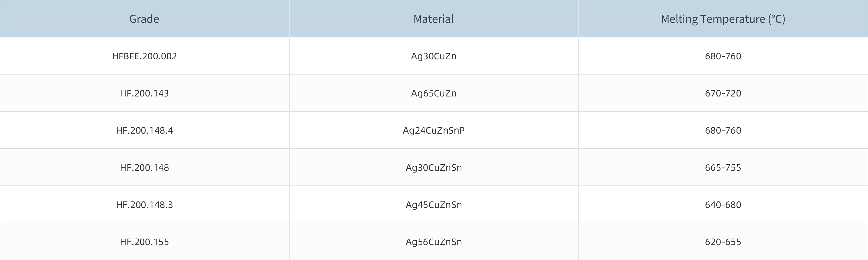Click grade cell HF.200.155
868x260 pixels.
pyautogui.click(x=144, y=242)
